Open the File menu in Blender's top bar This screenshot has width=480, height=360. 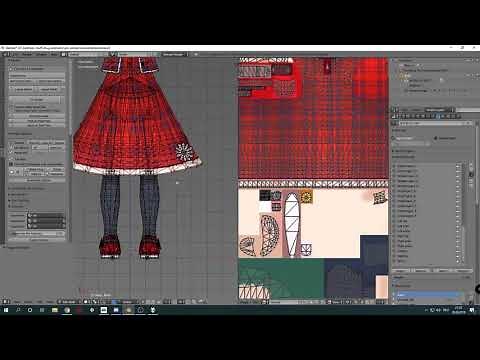16,54
